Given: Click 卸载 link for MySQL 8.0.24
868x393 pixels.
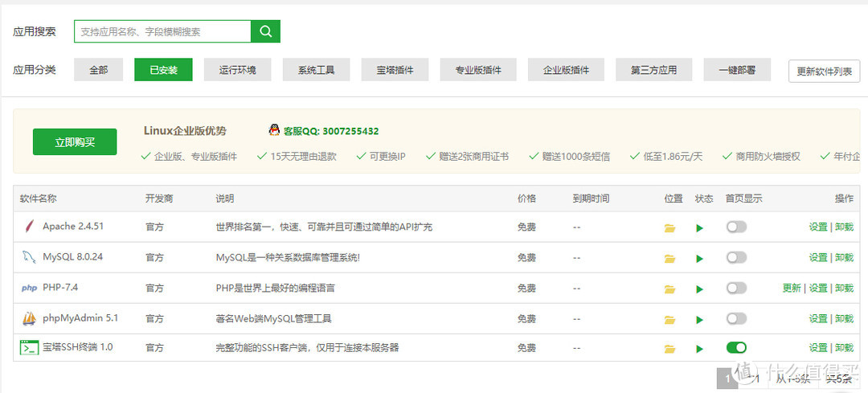Looking at the screenshot, I should coord(844,257).
